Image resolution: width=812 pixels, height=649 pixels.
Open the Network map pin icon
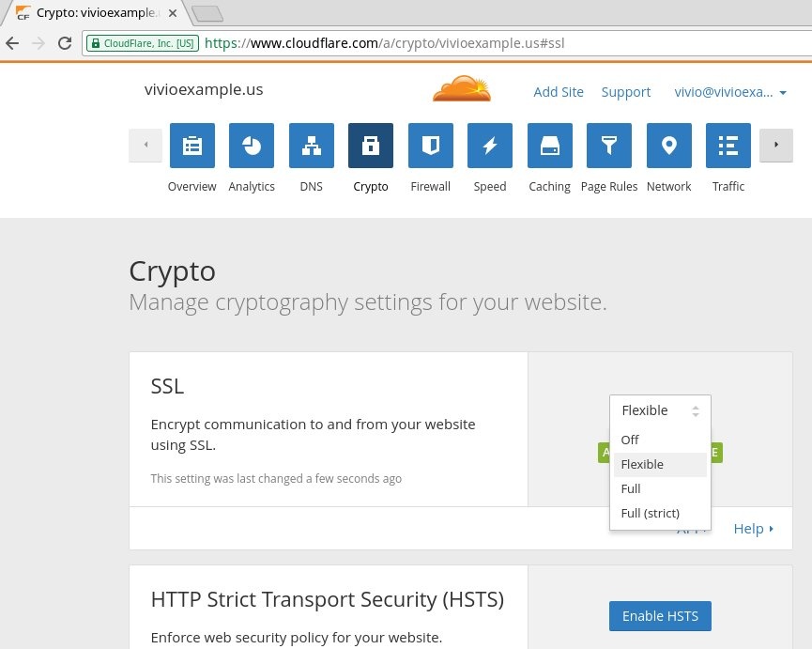tap(669, 146)
